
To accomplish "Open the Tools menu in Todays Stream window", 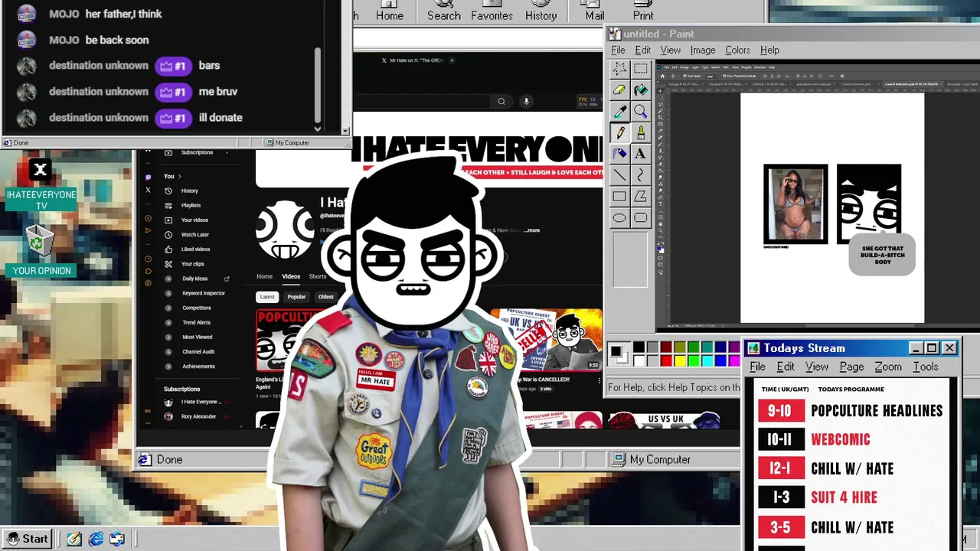I will pyautogui.click(x=925, y=367).
